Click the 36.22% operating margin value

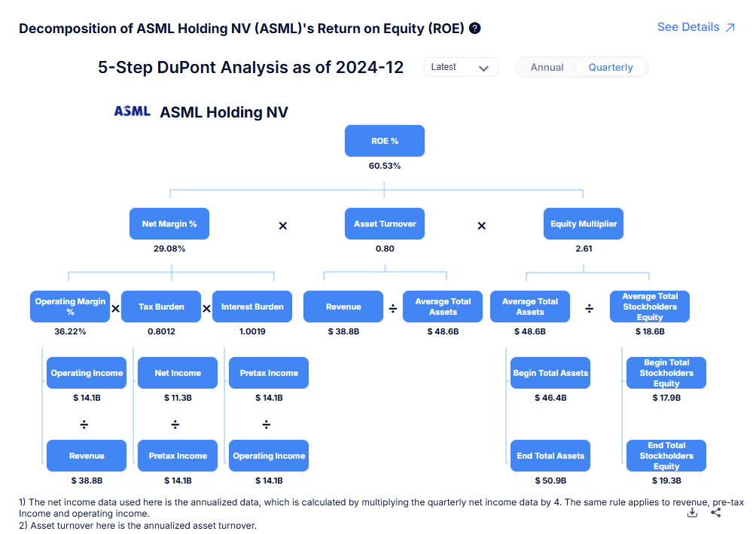tap(70, 331)
